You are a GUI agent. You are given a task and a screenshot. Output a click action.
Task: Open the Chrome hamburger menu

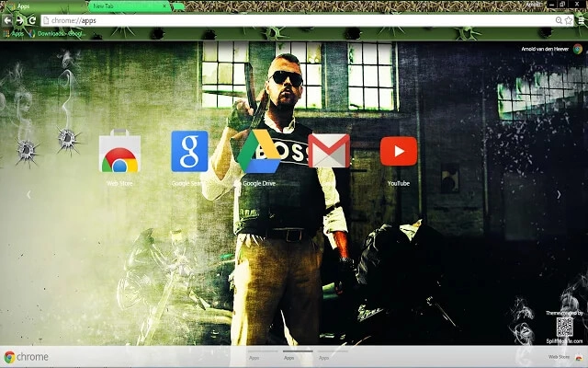(582, 20)
